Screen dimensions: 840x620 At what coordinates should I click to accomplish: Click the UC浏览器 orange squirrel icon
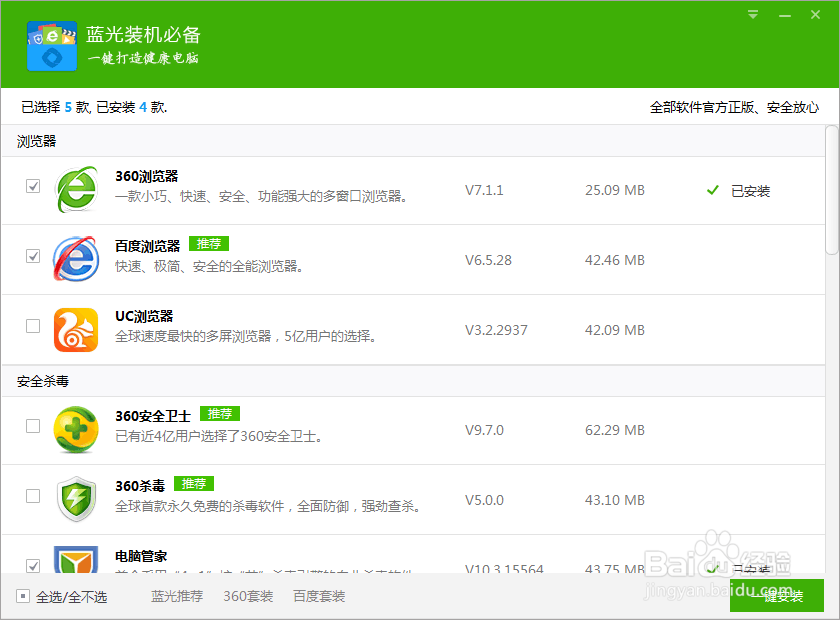click(x=76, y=330)
